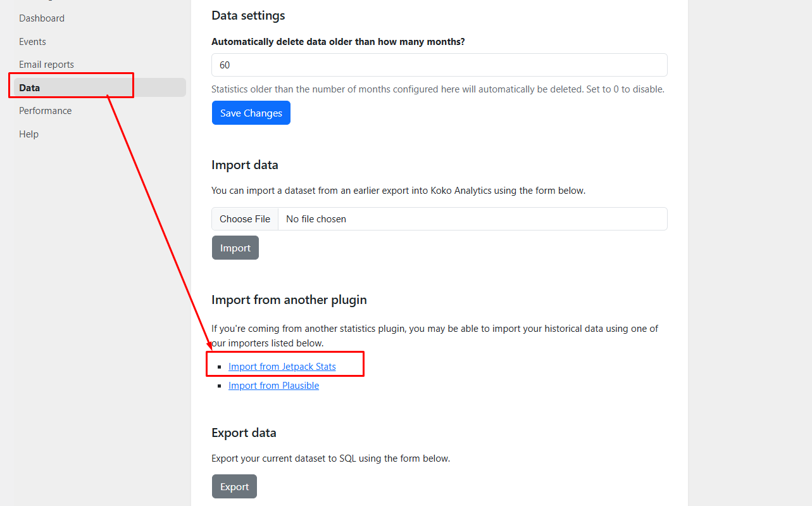Click the Import data heading
Image resolution: width=812 pixels, height=506 pixels.
tap(245, 165)
